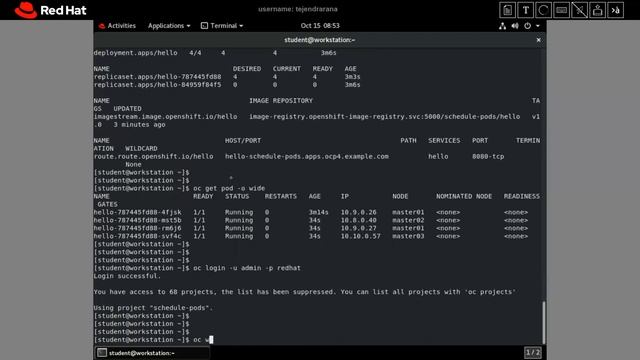Click 'RESTARTS' column header
The image size is (640, 360).
pyautogui.click(x=281, y=196)
